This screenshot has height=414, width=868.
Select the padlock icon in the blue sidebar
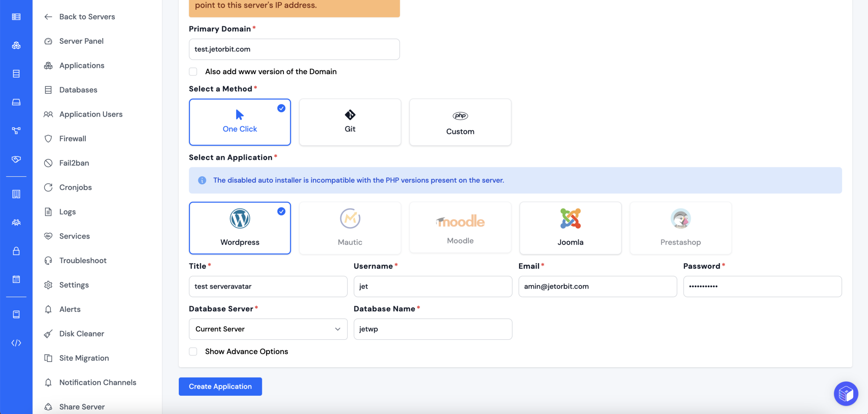16,251
